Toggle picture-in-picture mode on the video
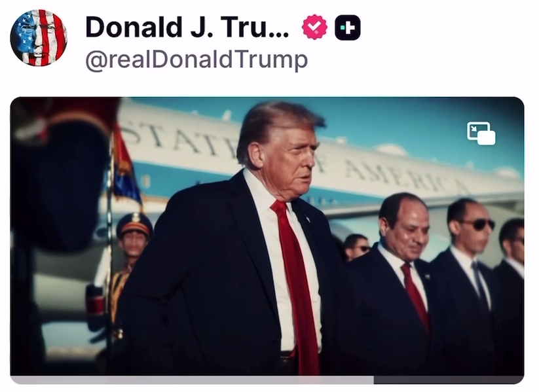Screen dimensions: 539x392 [481, 134]
